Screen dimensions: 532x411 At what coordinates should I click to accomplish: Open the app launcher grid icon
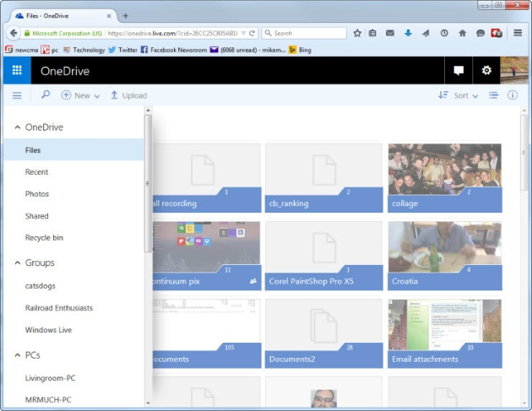point(16,70)
